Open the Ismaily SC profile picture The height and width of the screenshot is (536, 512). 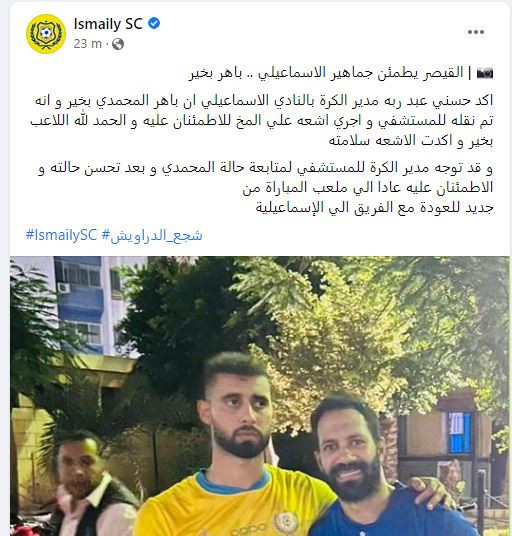46,34
